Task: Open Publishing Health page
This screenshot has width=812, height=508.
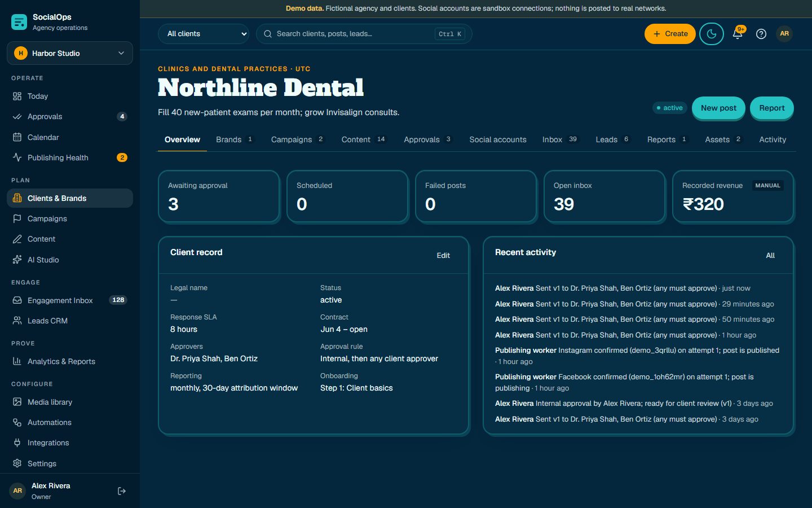Action: click(x=70, y=157)
